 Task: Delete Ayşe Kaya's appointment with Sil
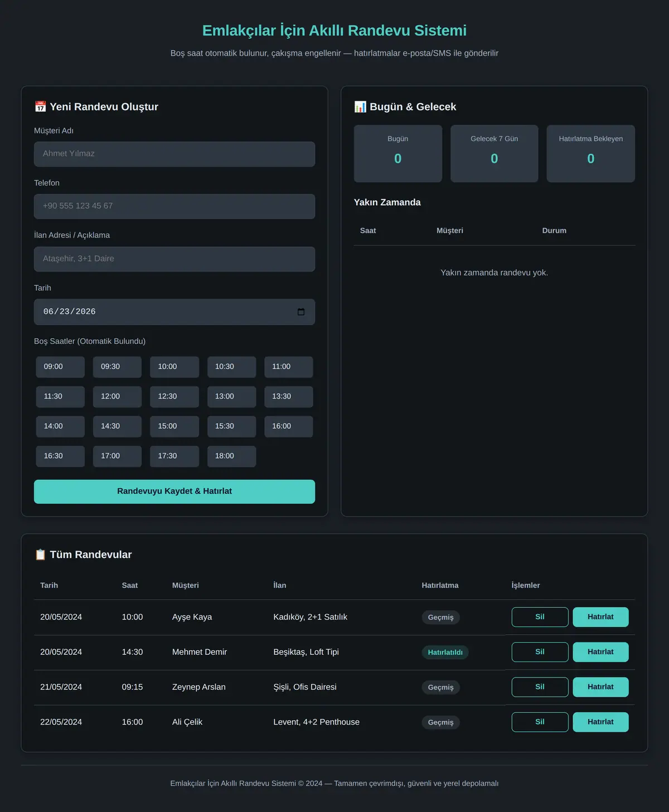coord(540,617)
